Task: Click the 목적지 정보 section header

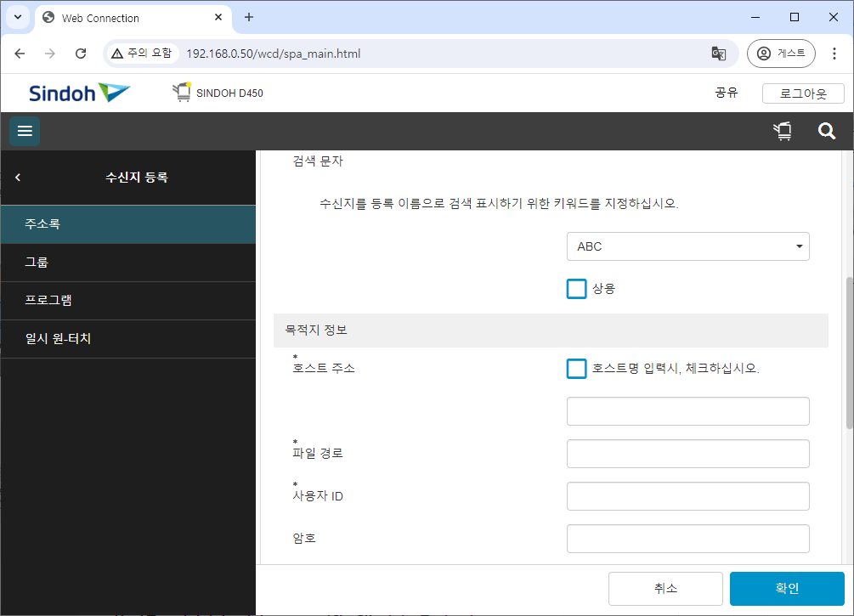Action: pos(551,330)
